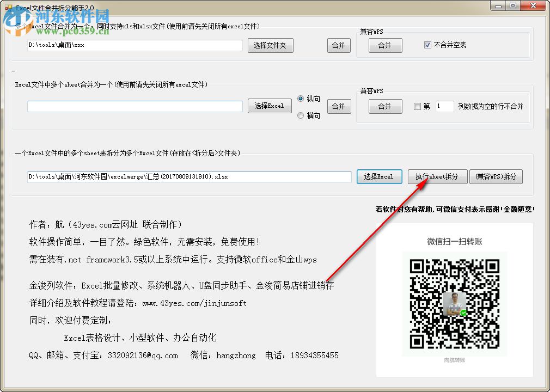Minimize the Excel文件合并拆分能手 window
The width and height of the screenshot is (550, 392).
[x=498, y=6]
